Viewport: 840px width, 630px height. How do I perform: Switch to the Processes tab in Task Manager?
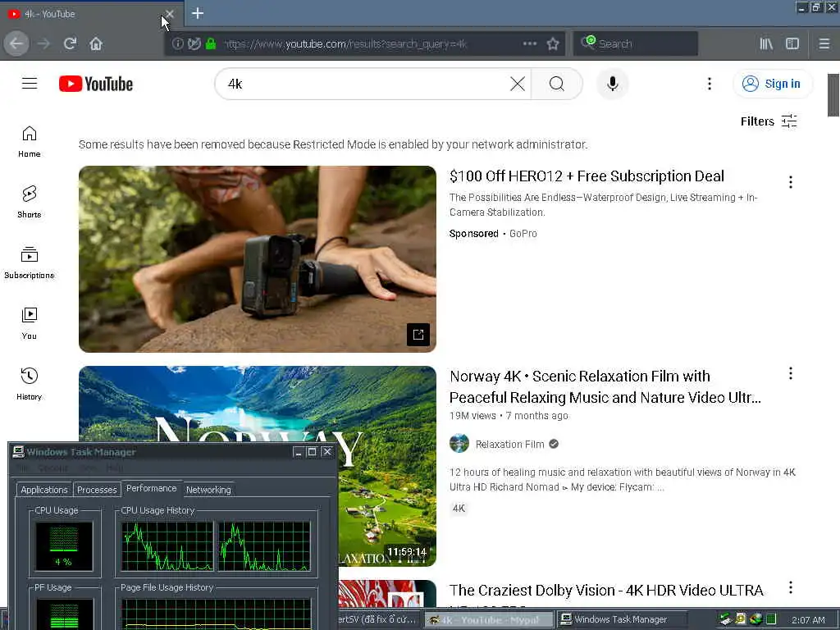point(97,490)
